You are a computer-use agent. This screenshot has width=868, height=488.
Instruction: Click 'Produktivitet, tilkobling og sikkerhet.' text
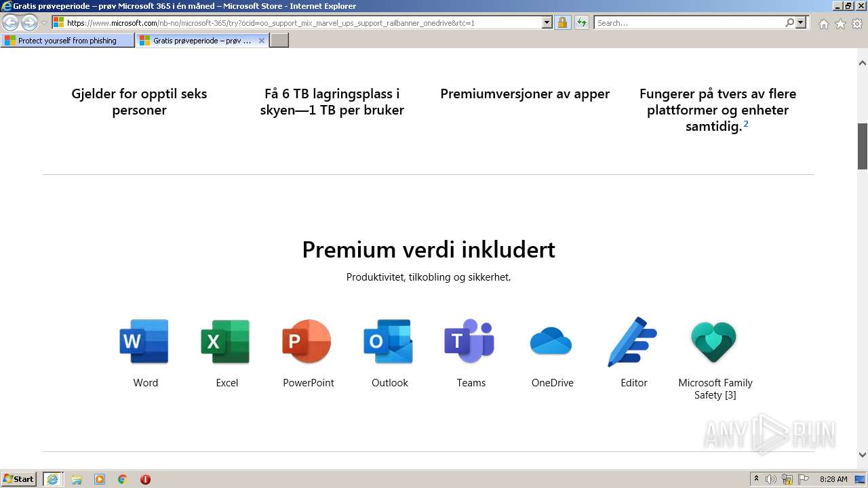[x=429, y=277]
